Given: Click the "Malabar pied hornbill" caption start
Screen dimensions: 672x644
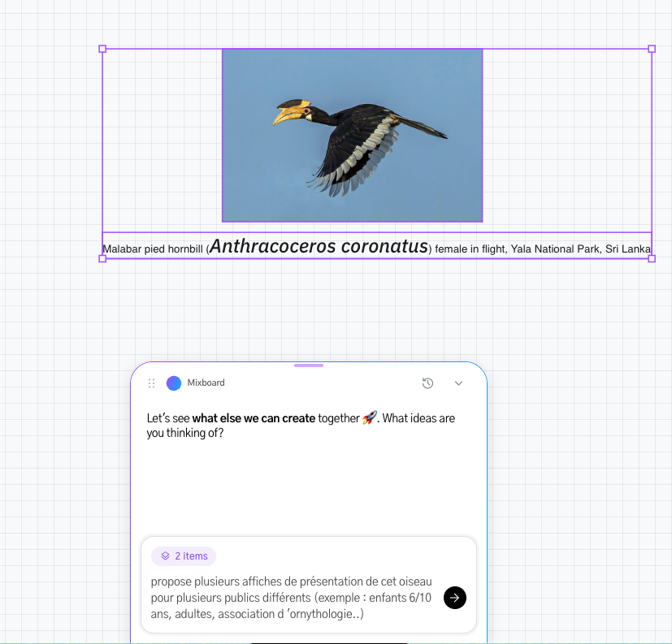Looking at the screenshot, I should point(153,249).
